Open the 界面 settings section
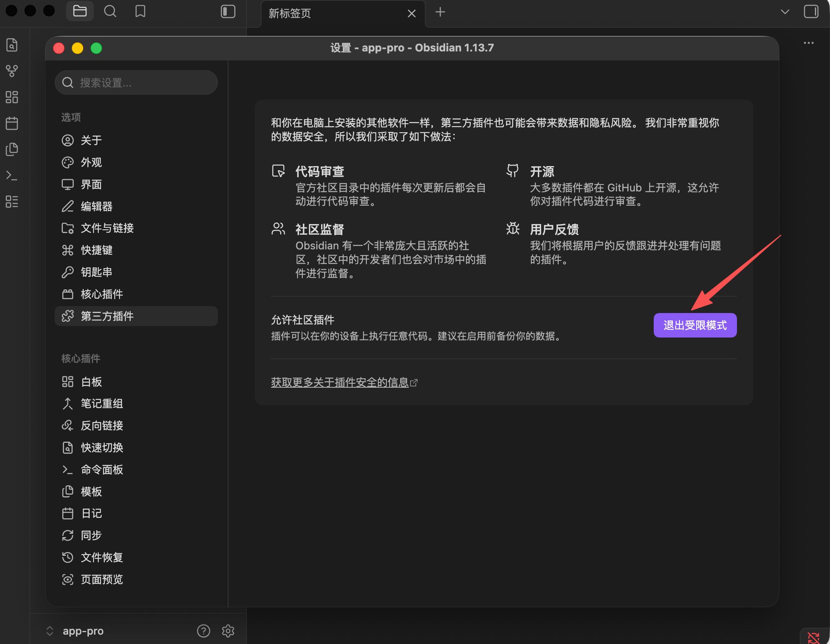Viewport: 830px width, 644px height. [136, 184]
